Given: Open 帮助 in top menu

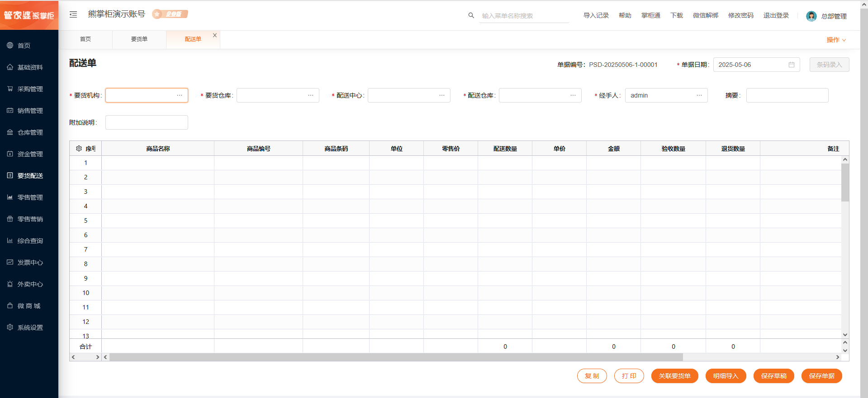Looking at the screenshot, I should click(x=625, y=15).
